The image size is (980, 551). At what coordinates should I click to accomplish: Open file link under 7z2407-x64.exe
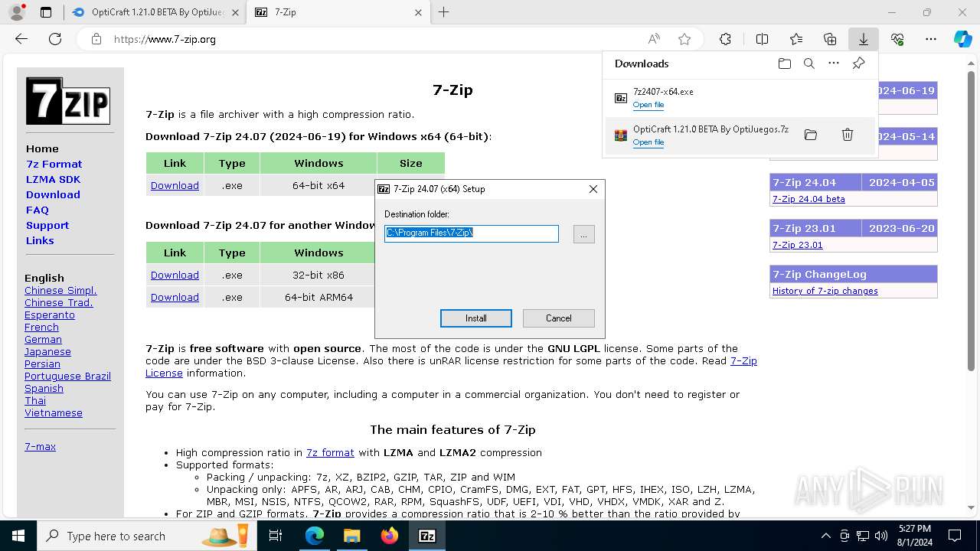click(648, 105)
